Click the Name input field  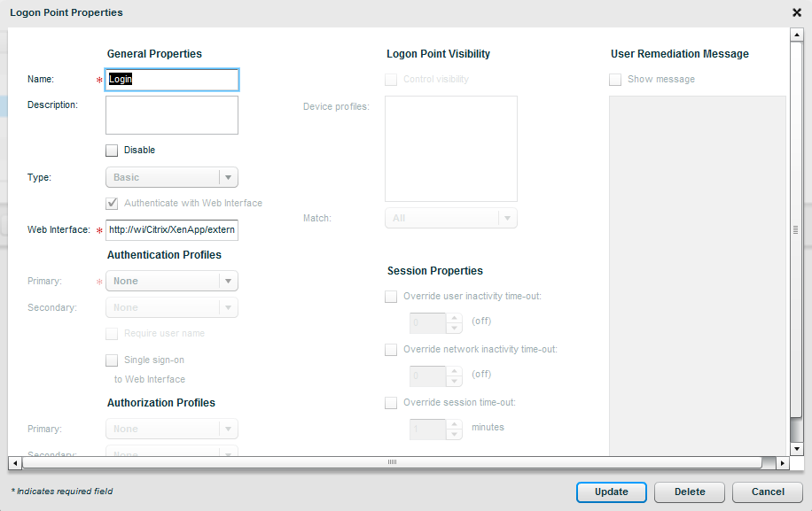point(172,79)
